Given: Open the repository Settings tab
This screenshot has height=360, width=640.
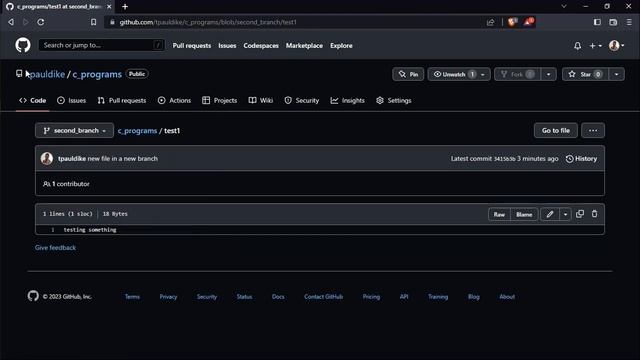Looking at the screenshot, I should point(393,100).
